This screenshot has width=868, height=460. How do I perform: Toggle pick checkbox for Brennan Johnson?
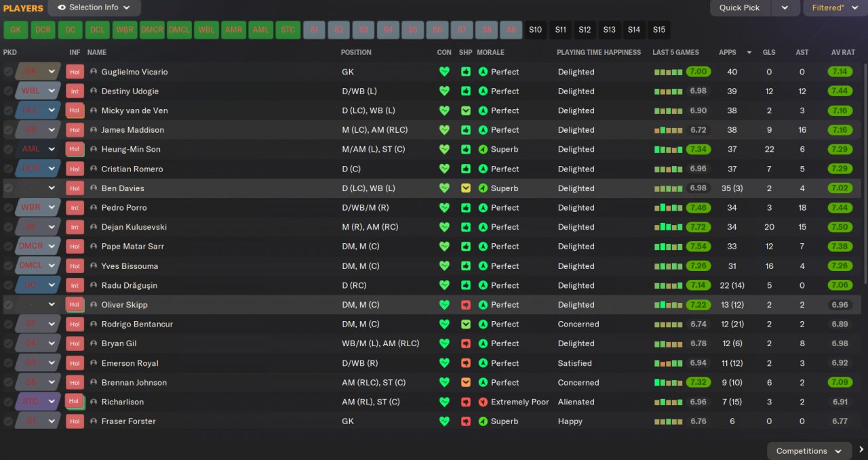point(8,382)
